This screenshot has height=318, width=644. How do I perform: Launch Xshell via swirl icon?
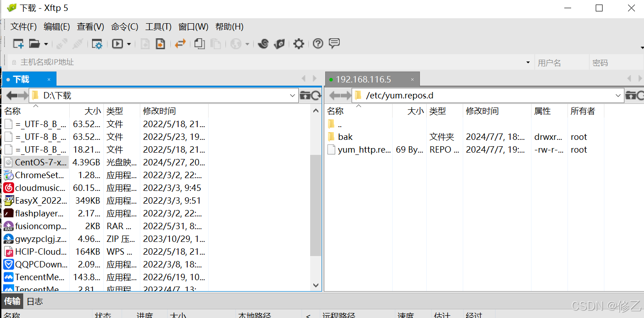263,44
